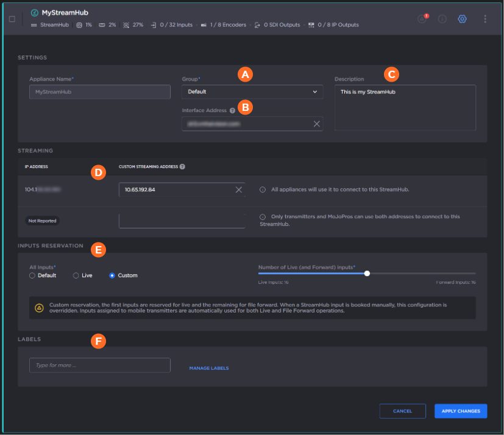Open the blue settings gear icon

[x=462, y=19]
